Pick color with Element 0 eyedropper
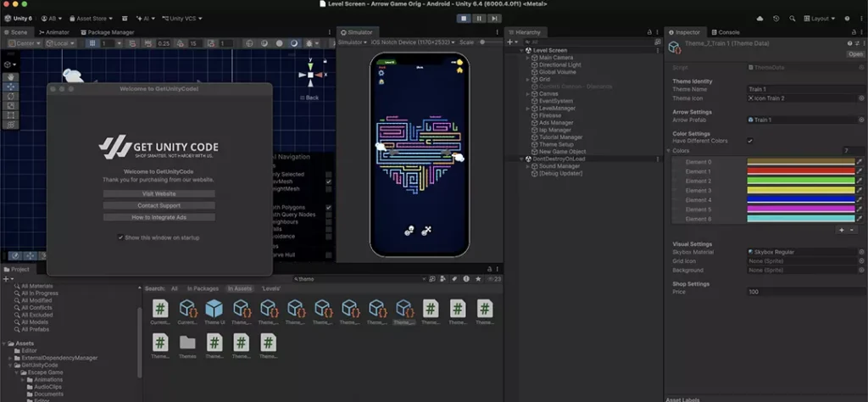The height and width of the screenshot is (402, 868). pos(860,162)
